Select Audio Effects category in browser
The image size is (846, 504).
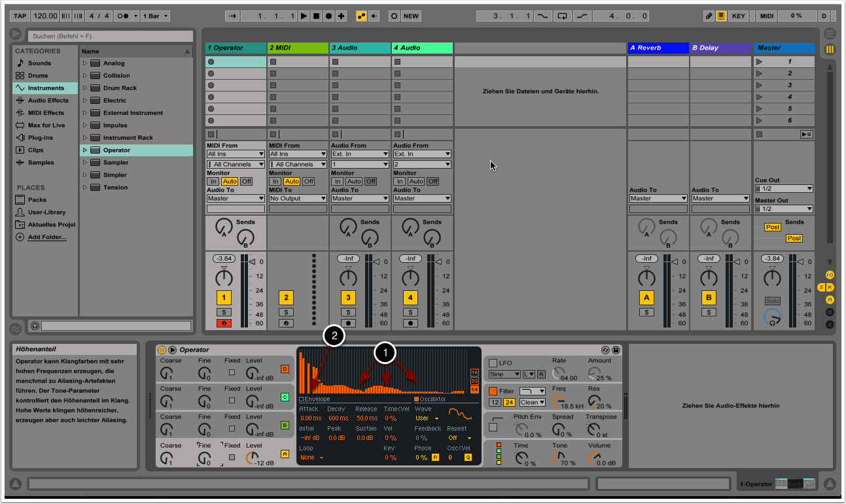tap(48, 101)
